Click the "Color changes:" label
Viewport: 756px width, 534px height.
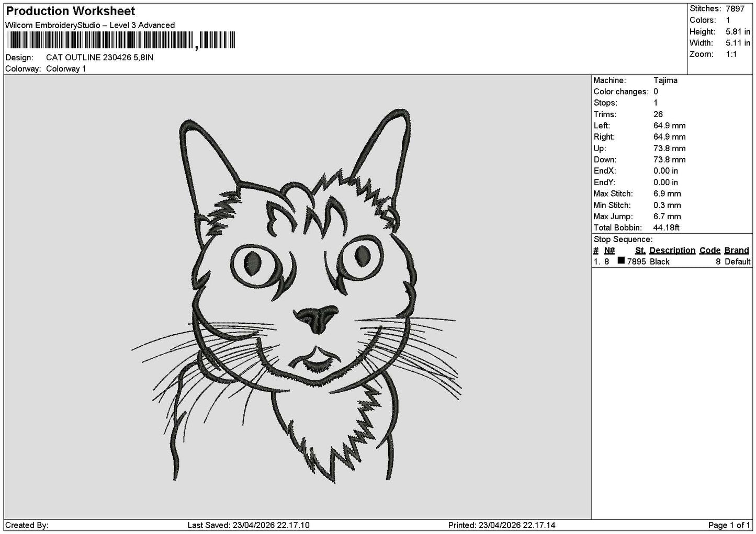coord(621,92)
